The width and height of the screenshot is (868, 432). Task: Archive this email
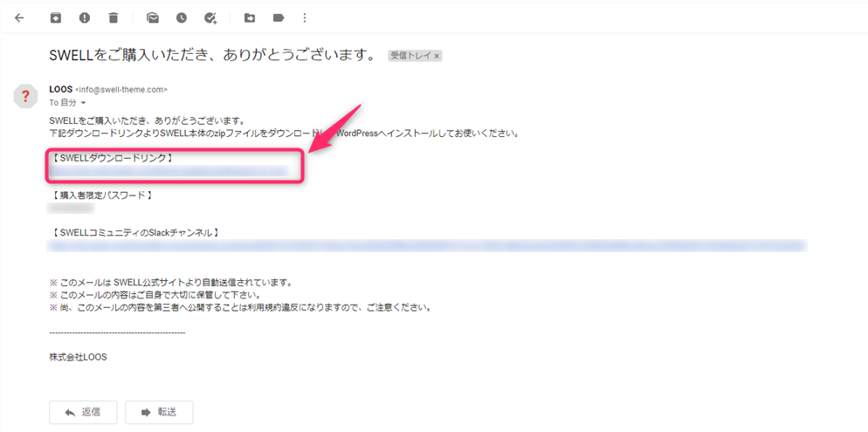pyautogui.click(x=55, y=17)
